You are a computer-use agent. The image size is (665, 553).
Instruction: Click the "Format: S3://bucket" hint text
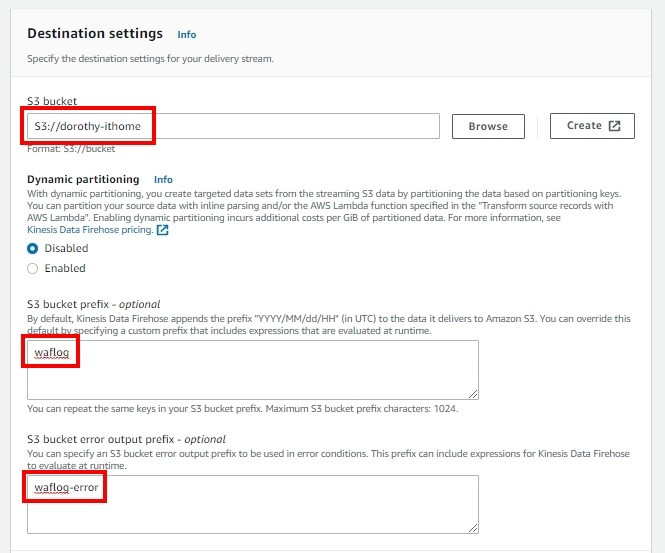(x=71, y=149)
